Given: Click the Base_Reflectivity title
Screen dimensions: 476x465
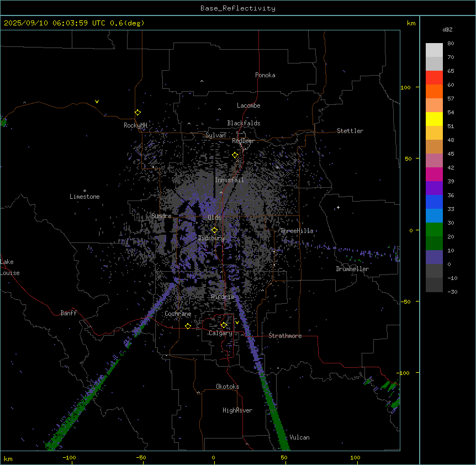Looking at the screenshot, I should pos(238,8).
